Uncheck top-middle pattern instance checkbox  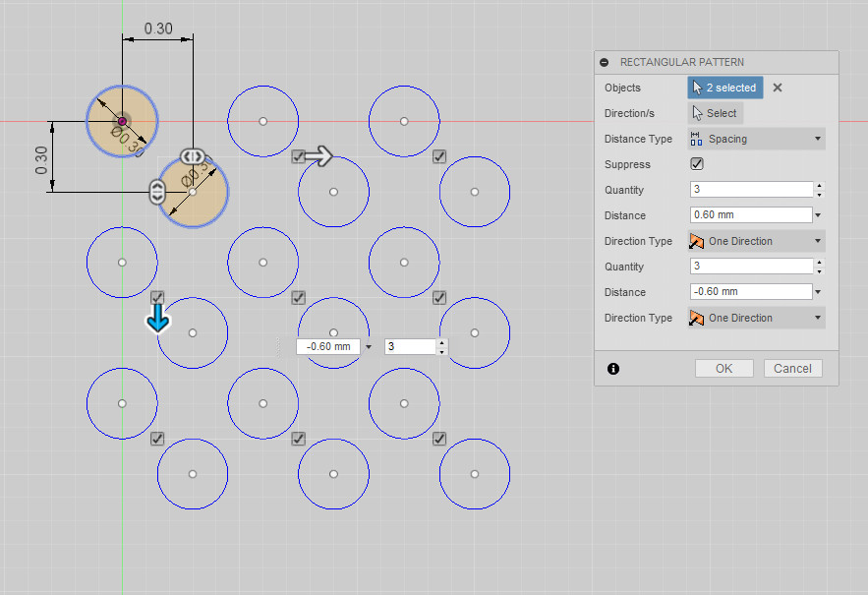coord(298,156)
